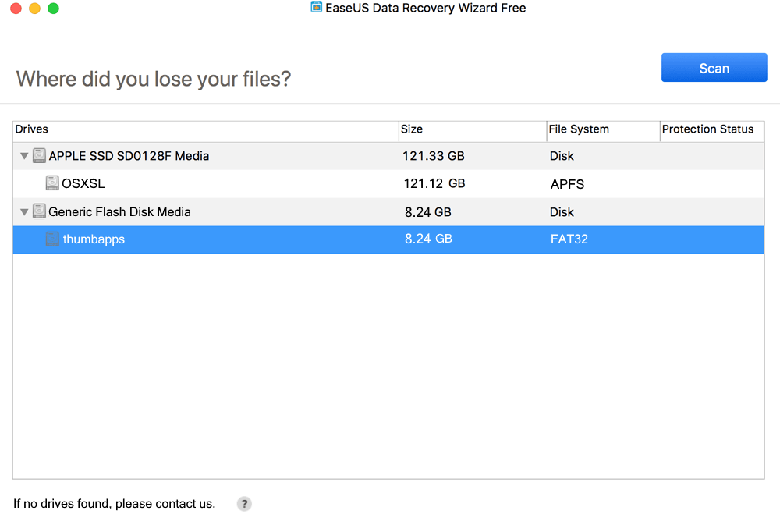Click the FAT32 file system cell

(569, 239)
